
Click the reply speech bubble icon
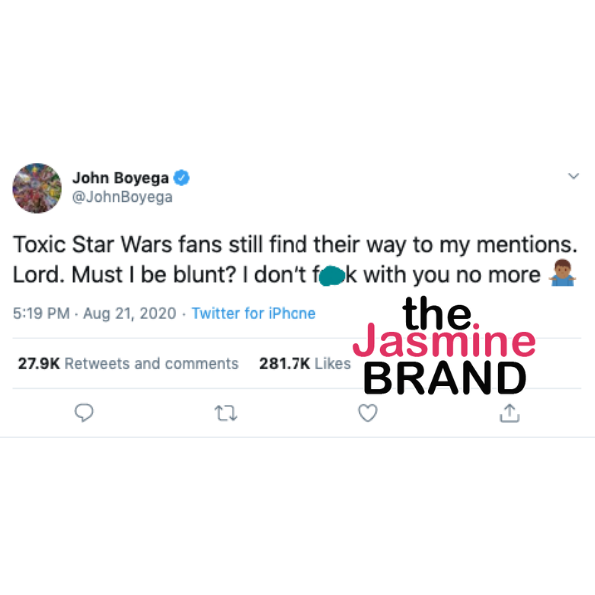tap(84, 412)
